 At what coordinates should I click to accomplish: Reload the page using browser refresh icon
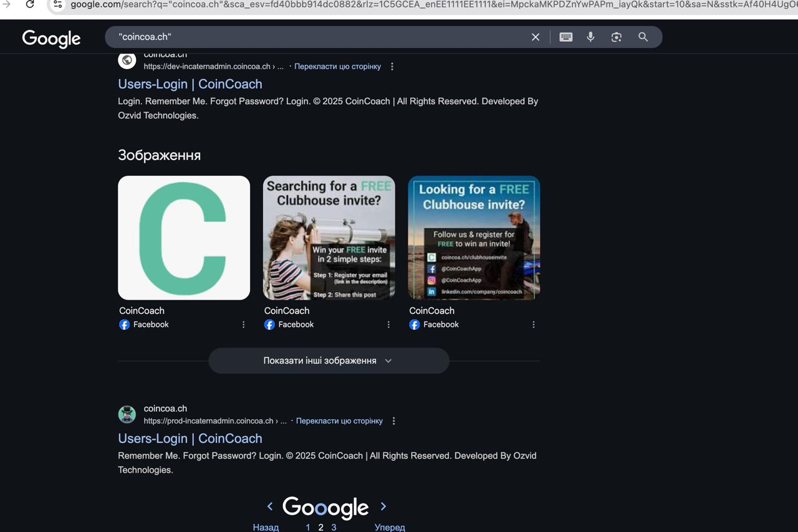(29, 5)
